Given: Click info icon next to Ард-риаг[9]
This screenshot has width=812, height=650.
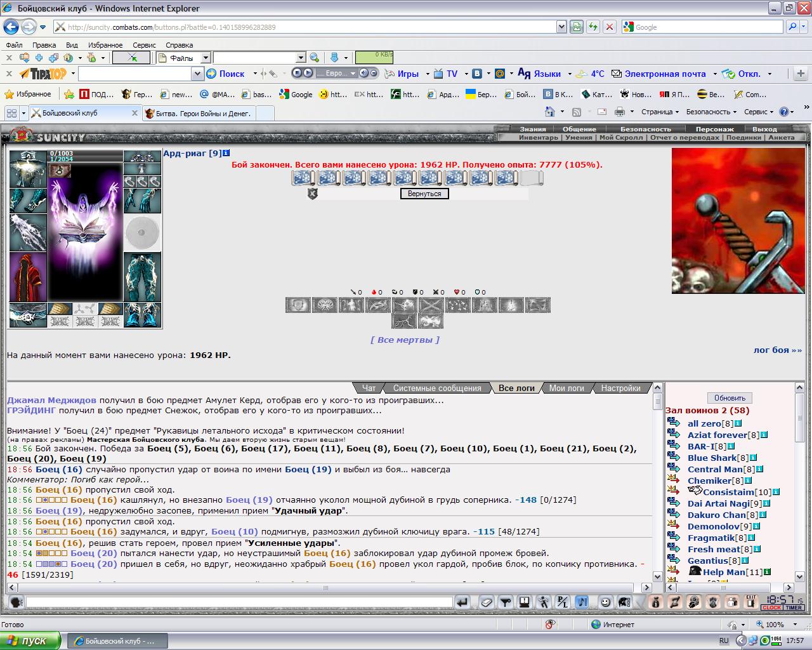Looking at the screenshot, I should [226, 153].
